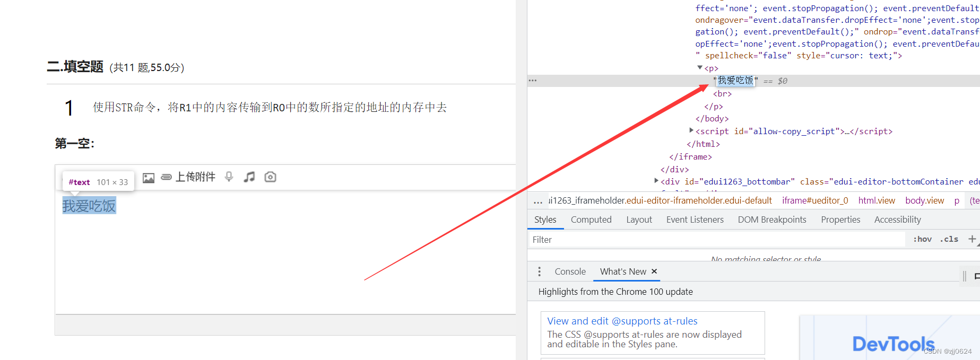Toggle the :hov element state button
Screen dimensions: 980x360
pyautogui.click(x=922, y=239)
